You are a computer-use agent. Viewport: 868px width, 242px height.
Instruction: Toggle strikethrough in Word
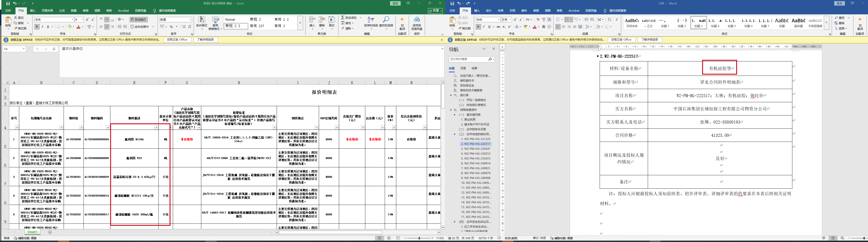click(499, 27)
